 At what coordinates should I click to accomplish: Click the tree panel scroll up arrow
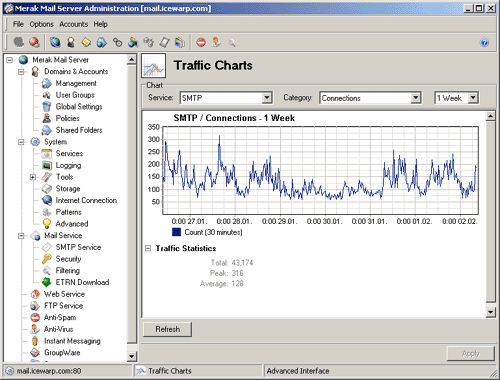pyautogui.click(x=132, y=60)
